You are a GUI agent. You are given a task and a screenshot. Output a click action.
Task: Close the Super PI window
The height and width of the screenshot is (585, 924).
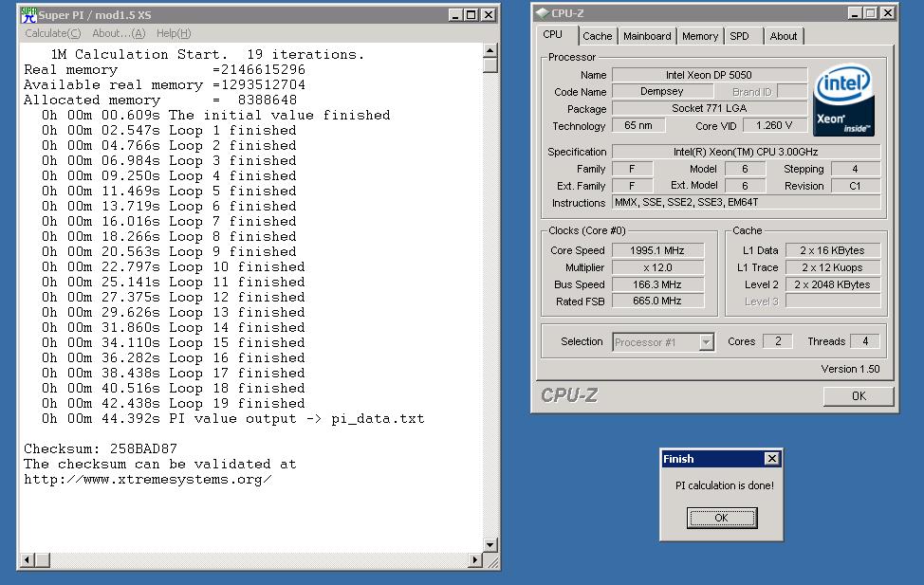pyautogui.click(x=489, y=15)
